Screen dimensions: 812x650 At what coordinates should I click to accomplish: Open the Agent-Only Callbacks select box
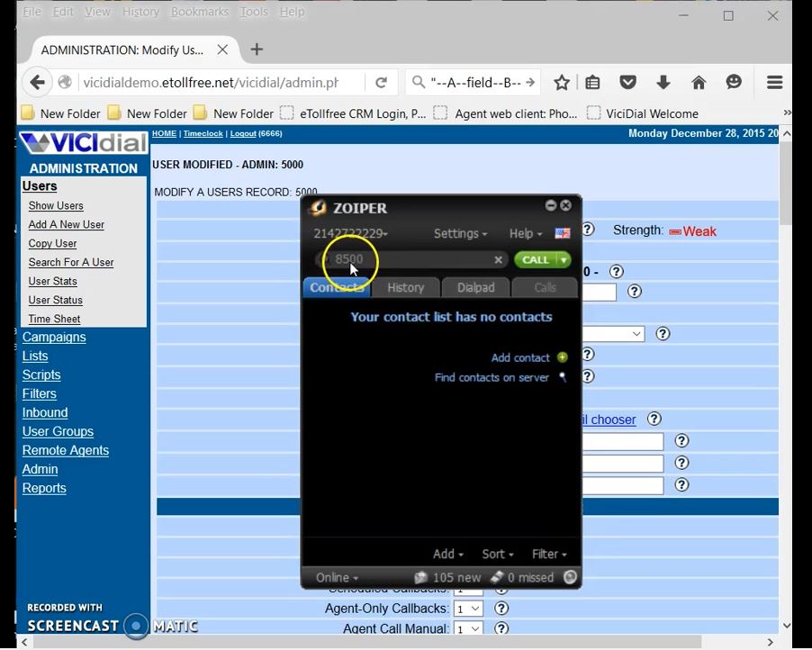[x=468, y=609]
